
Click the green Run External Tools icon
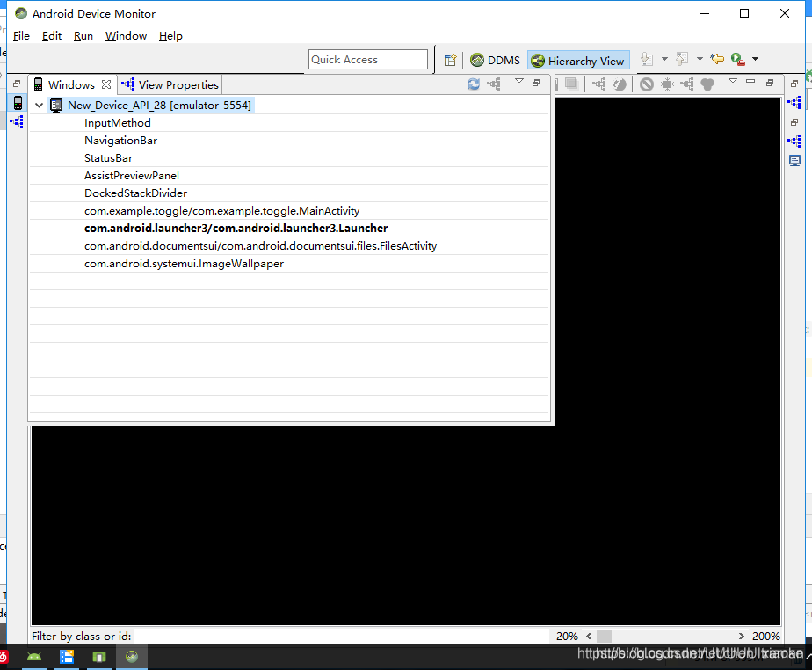737,59
